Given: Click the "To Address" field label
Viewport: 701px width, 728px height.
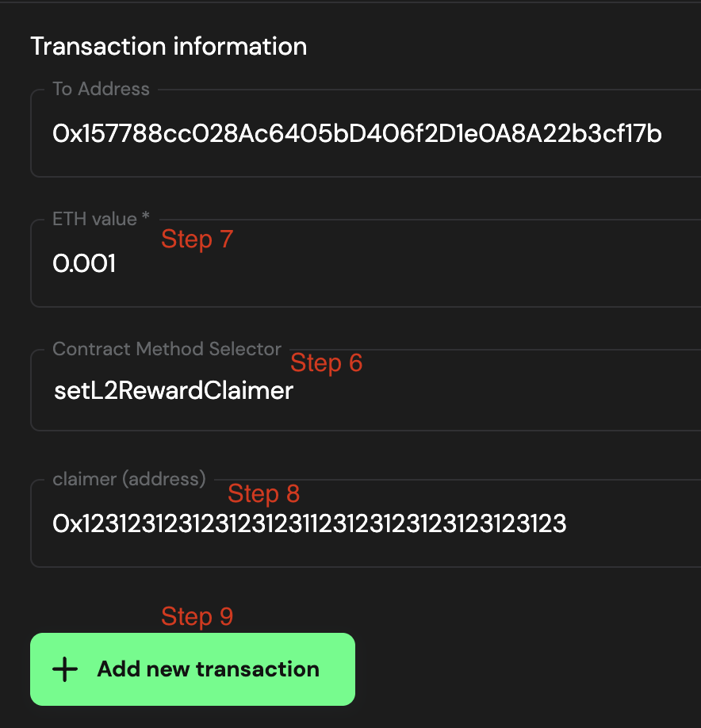Looking at the screenshot, I should pos(101,89).
